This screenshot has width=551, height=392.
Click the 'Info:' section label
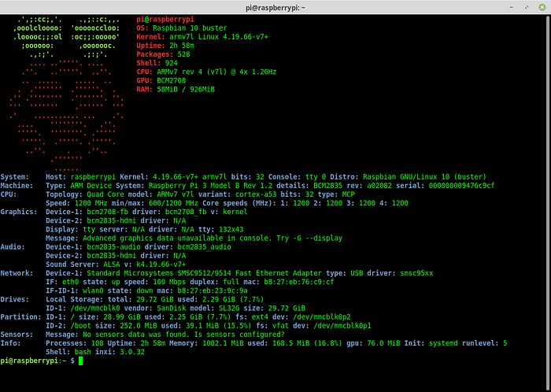(x=10, y=343)
